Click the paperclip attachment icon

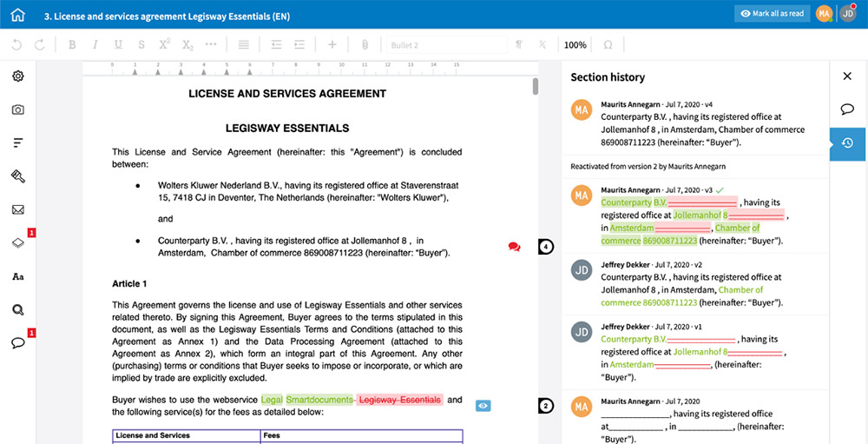tap(365, 45)
